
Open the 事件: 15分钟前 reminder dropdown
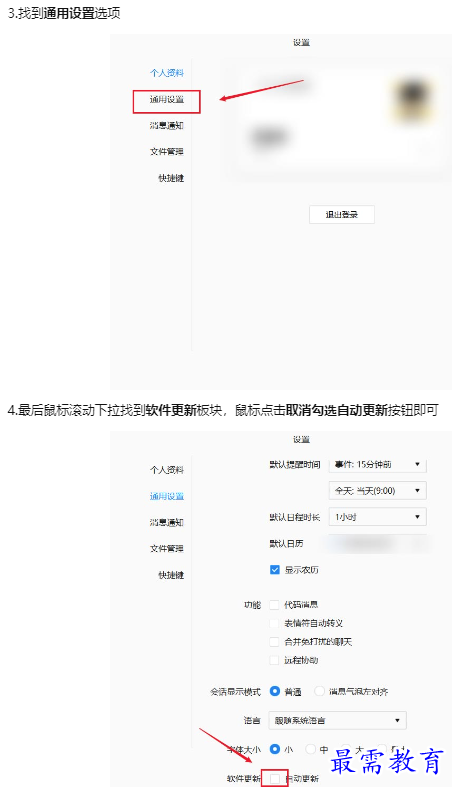378,465
